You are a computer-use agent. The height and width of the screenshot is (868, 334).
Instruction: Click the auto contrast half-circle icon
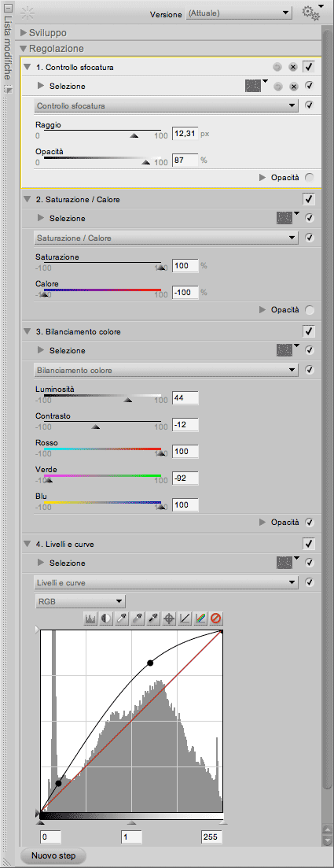pyautogui.click(x=106, y=618)
